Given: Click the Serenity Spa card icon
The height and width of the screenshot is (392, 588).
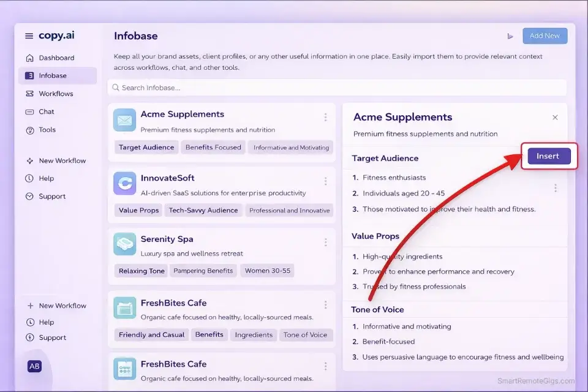Looking at the screenshot, I should 125,244.
